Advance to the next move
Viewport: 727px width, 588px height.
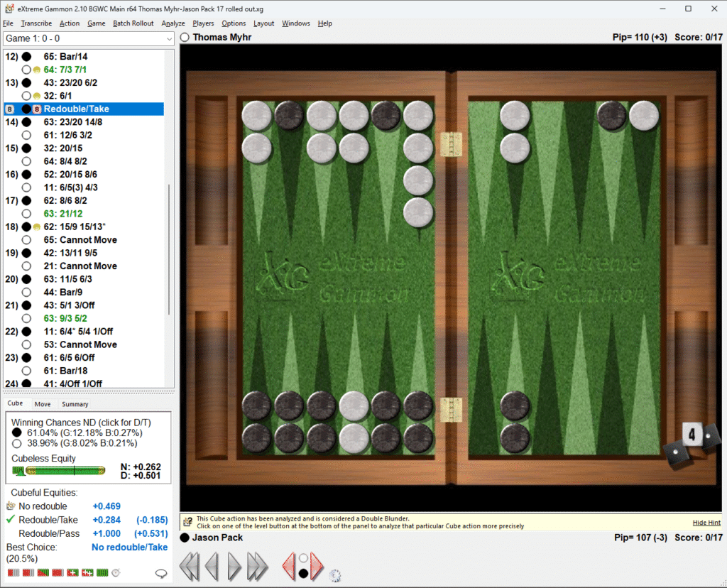point(234,566)
